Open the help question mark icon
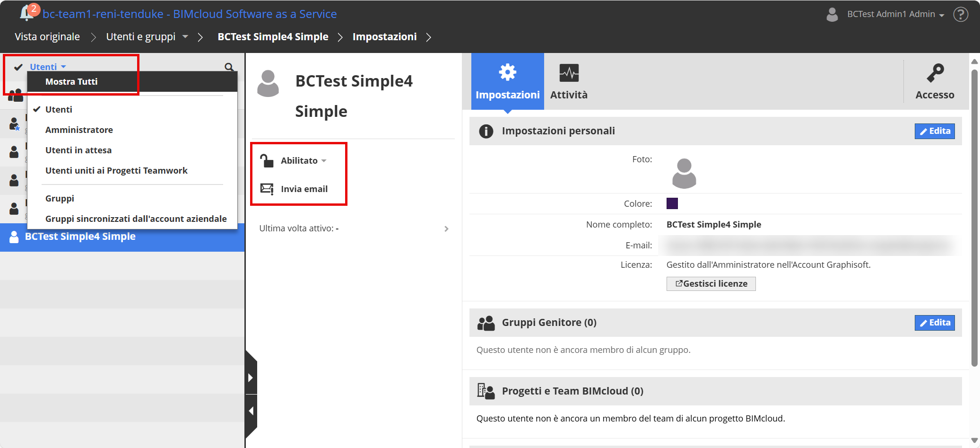The height and width of the screenshot is (448, 980). 960,14
